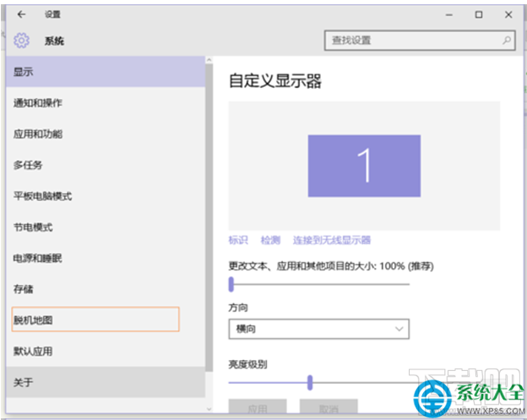Select monitor 1 display thumbnail
The image size is (527, 420).
click(364, 166)
